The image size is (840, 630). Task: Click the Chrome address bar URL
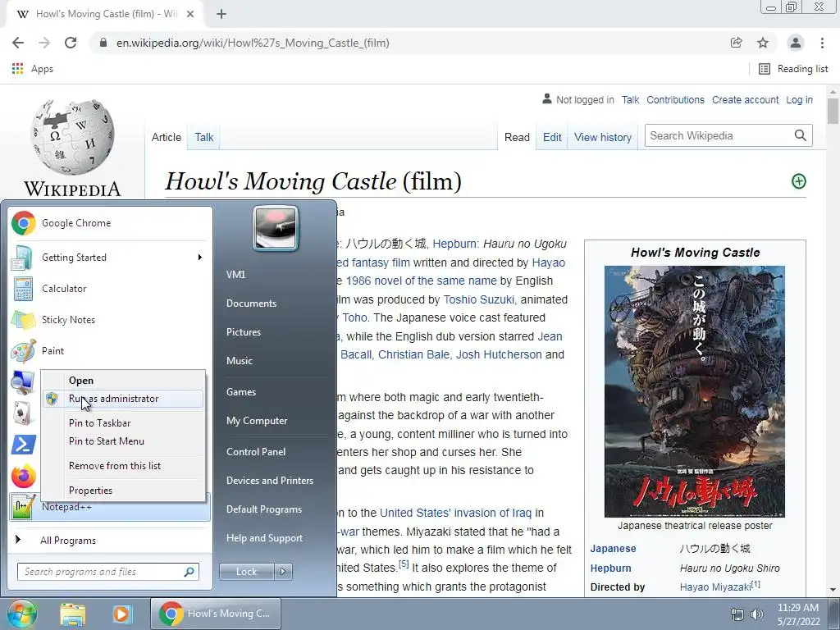[x=253, y=43]
